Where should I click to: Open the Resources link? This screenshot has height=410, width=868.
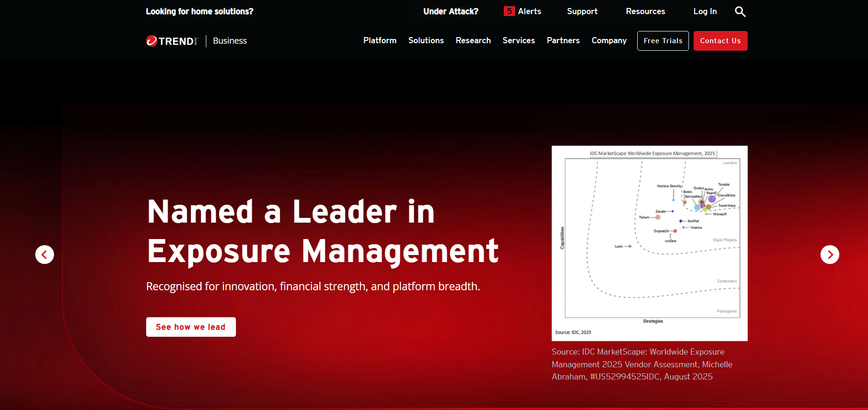(x=645, y=11)
